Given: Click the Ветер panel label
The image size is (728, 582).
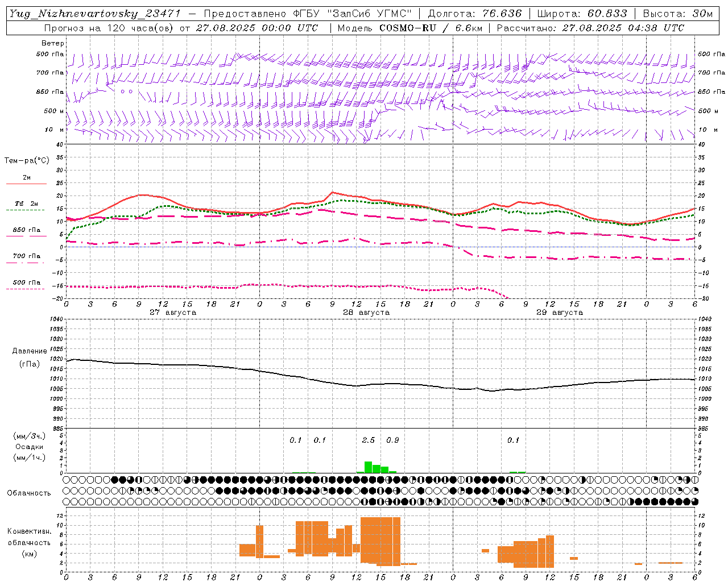Looking at the screenshot, I should coord(53,43).
